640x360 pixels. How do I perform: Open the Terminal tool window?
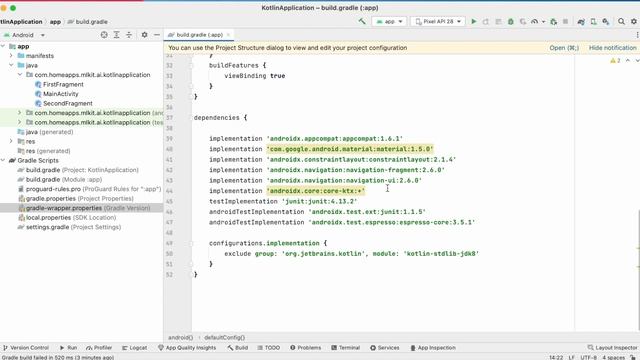tap(345, 348)
